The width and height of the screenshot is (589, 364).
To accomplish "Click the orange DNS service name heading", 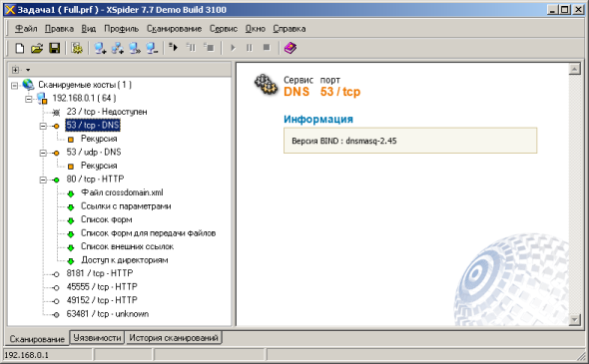I will (296, 92).
